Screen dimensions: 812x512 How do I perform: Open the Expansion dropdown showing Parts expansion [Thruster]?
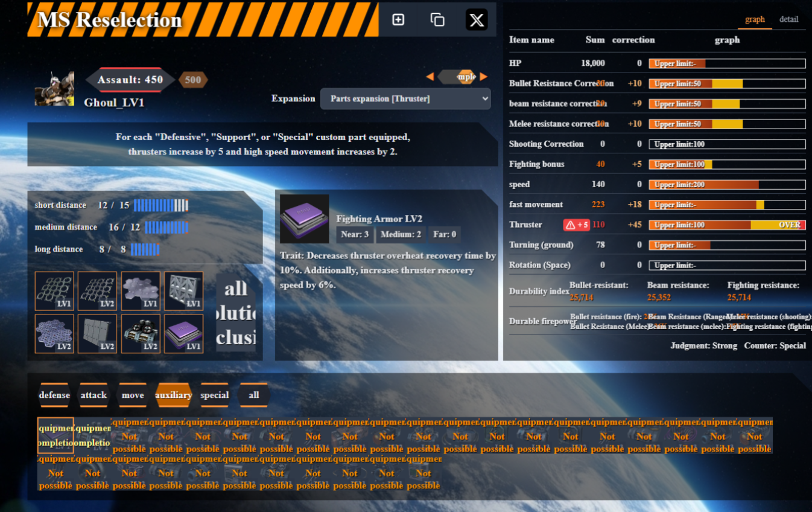405,99
